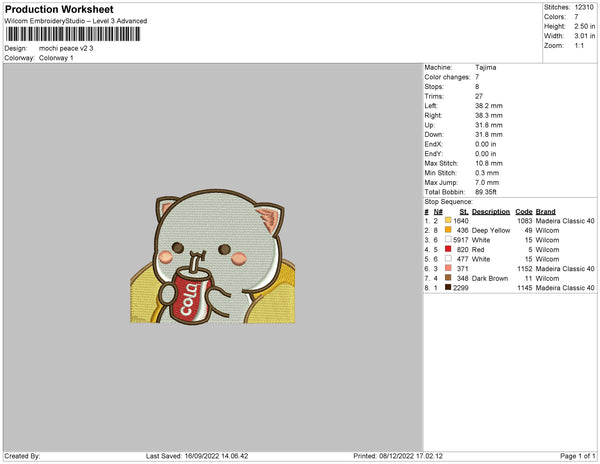Screen dimensions: 600x464
Task: Click the Max Stitch value 10.8 mm
Action: tap(489, 163)
